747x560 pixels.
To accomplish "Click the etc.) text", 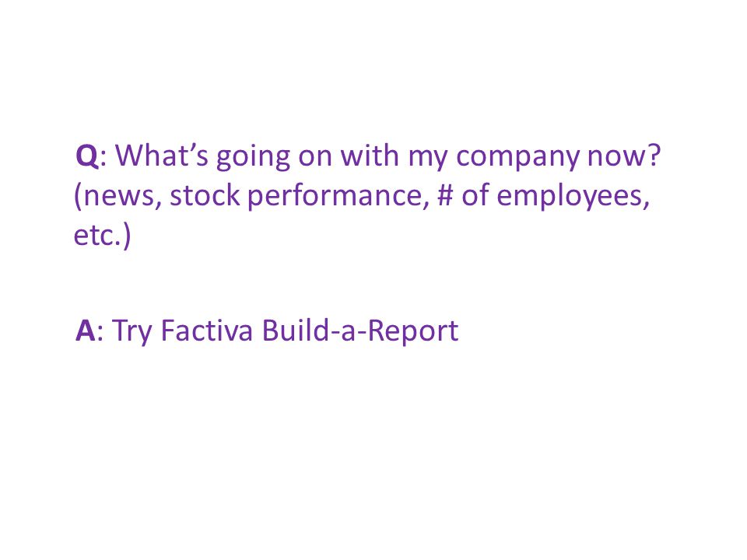I will pyautogui.click(x=102, y=236).
